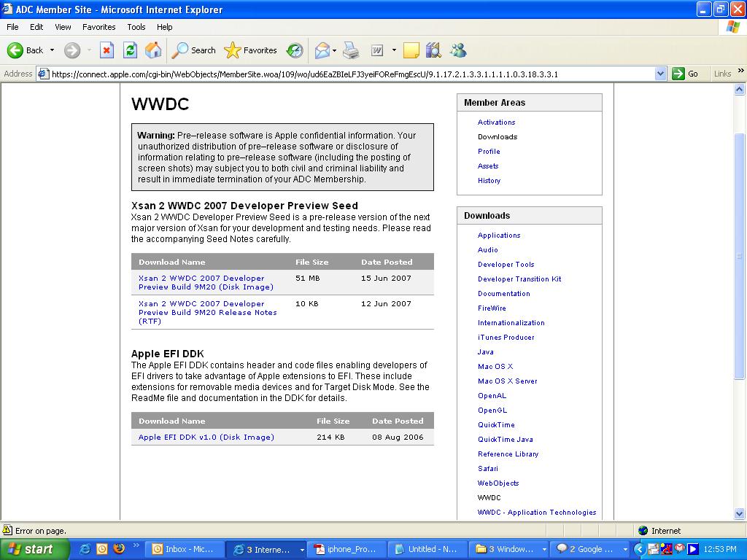Download Apple EFI DDK v1.0 Disk Image

(x=206, y=437)
